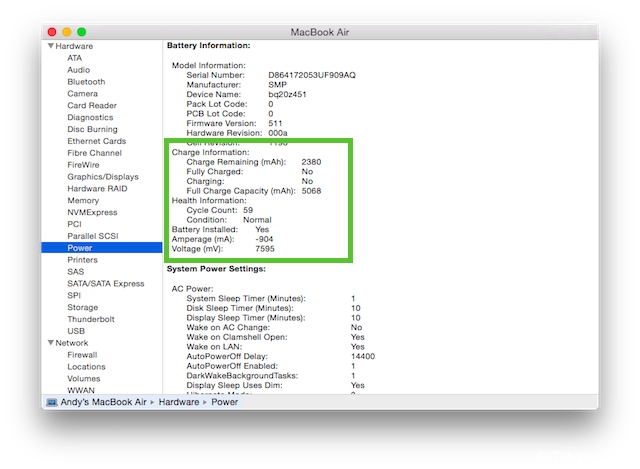The width and height of the screenshot is (640, 469).
Task: Select Ethernet Cards entry
Action: pyautogui.click(x=97, y=141)
